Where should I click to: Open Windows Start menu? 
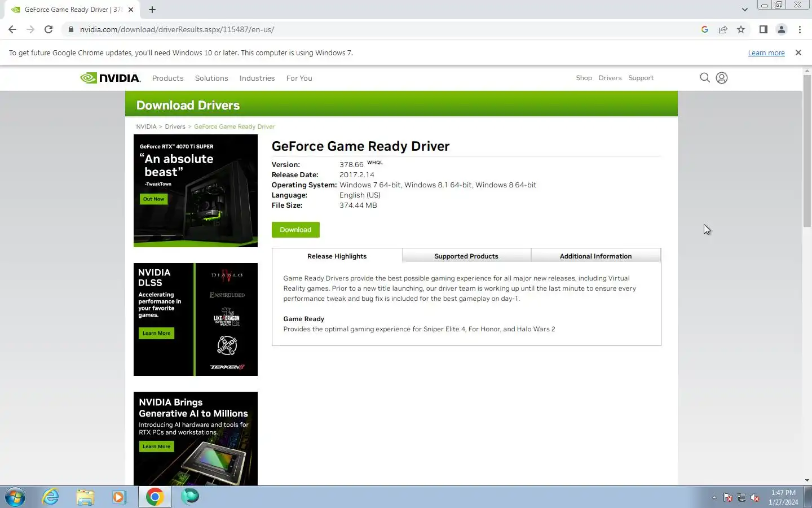[x=15, y=497]
